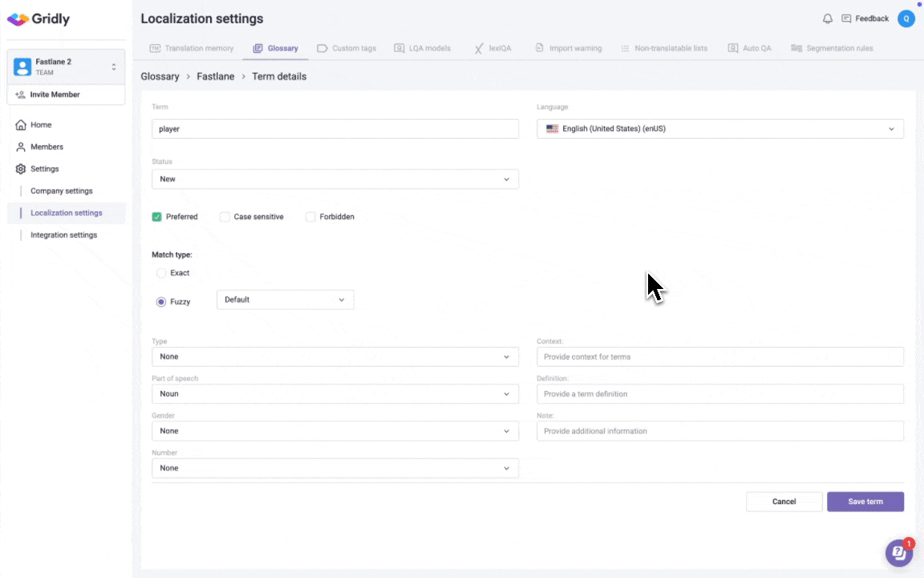Click the Home icon in sidebar
924x578 pixels.
[x=21, y=125]
